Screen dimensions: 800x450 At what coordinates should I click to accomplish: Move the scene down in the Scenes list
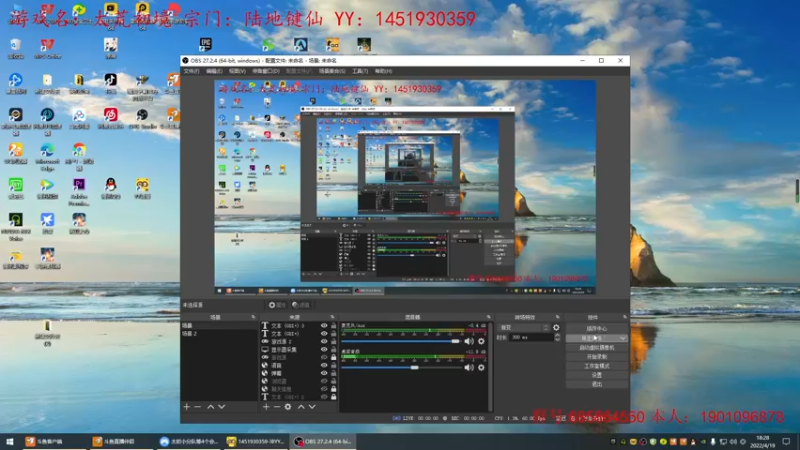(x=221, y=407)
